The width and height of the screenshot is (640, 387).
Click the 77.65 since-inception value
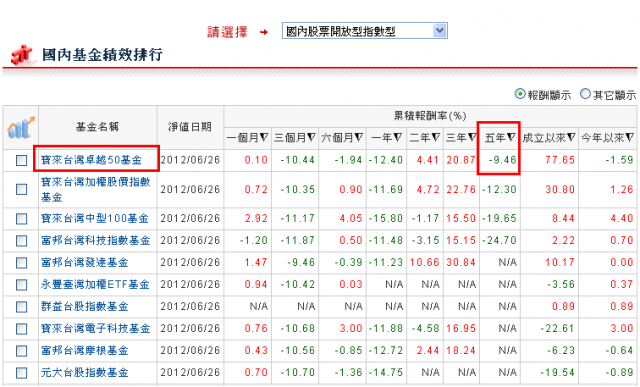pos(560,160)
